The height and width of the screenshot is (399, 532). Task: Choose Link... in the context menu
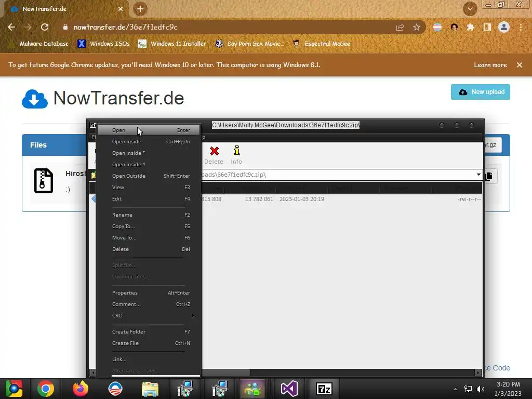[x=149, y=360]
